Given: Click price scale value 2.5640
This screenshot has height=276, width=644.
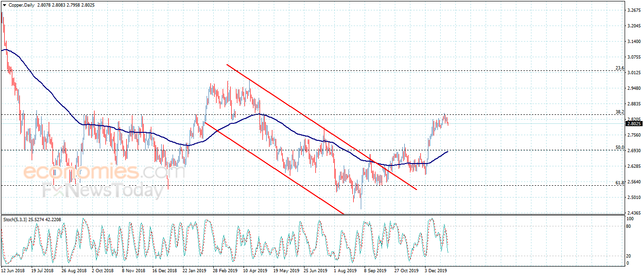Looking at the screenshot, I should [634, 182].
